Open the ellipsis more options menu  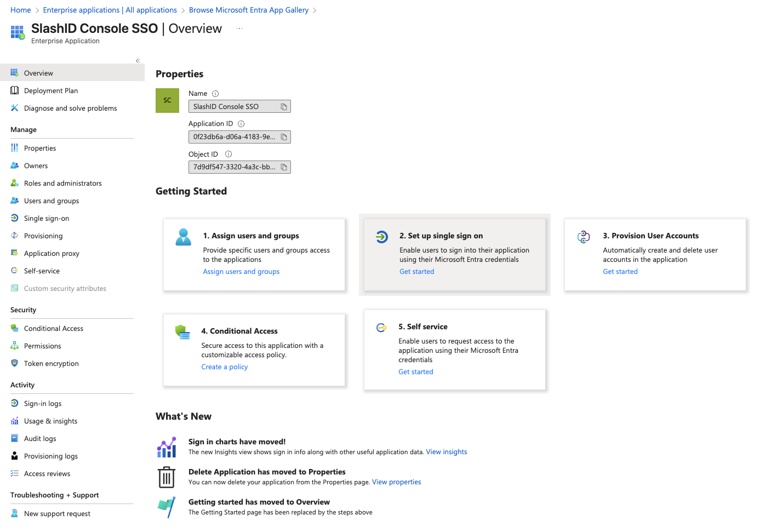tap(239, 28)
